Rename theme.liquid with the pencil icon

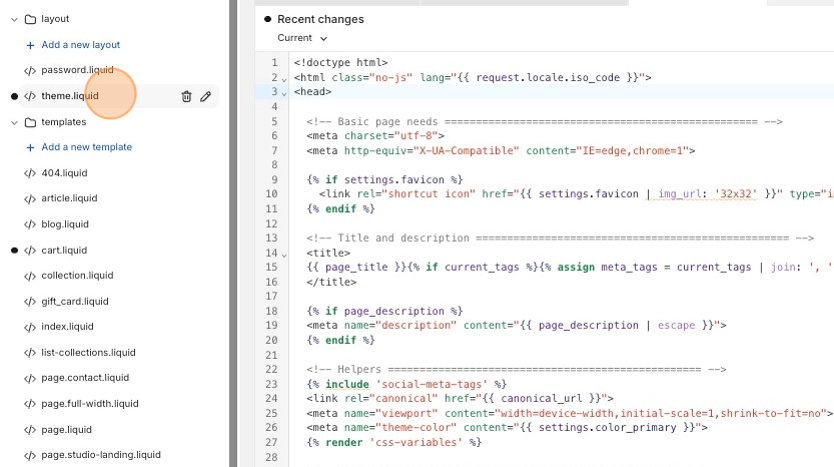[205, 96]
